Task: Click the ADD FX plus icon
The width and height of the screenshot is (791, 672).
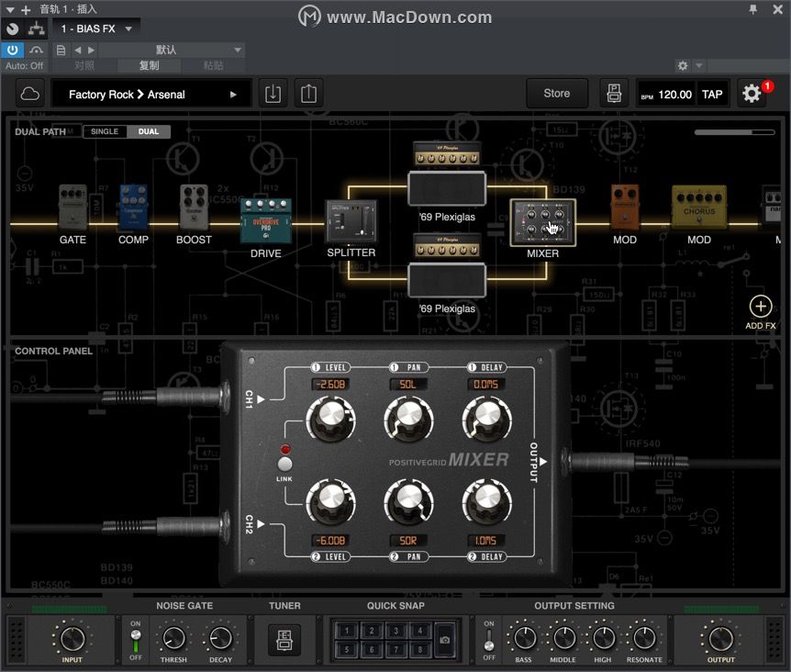Action: [x=760, y=306]
